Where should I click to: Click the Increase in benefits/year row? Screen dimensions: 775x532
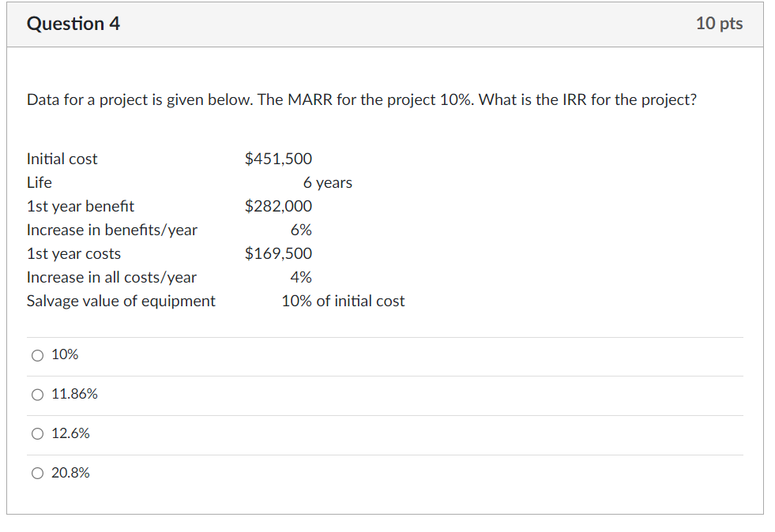pyautogui.click(x=111, y=230)
